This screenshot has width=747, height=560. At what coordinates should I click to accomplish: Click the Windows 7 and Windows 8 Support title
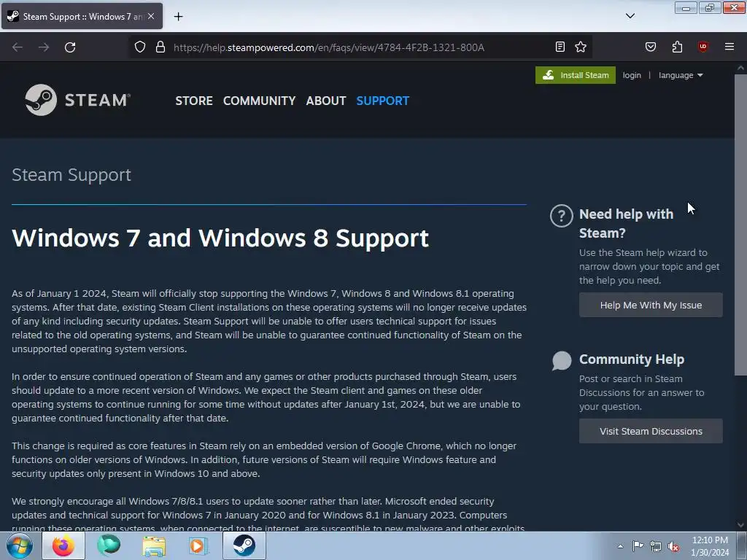tap(220, 238)
